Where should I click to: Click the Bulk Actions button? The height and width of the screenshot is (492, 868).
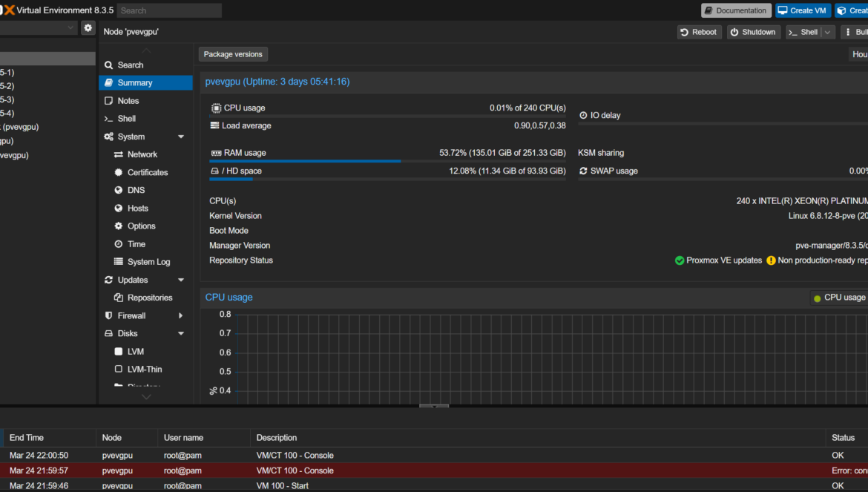coord(854,32)
